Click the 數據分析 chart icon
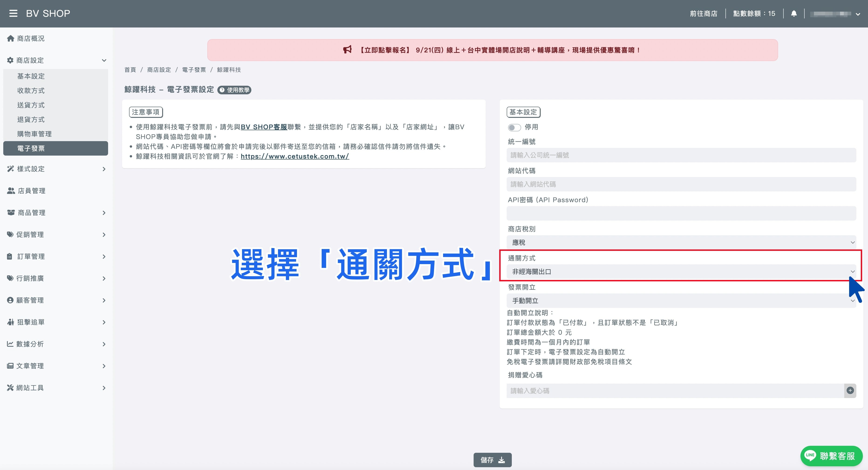The width and height of the screenshot is (868, 470). point(10,344)
